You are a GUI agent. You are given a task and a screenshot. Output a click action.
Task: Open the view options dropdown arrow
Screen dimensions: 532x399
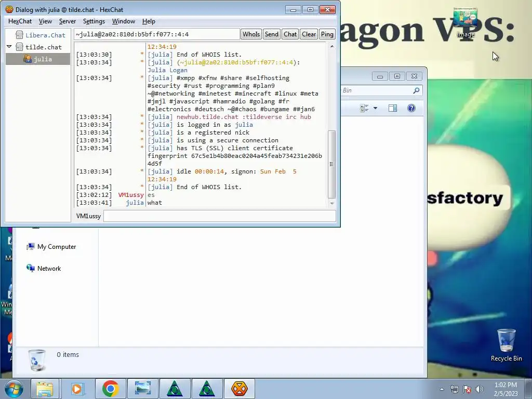click(x=375, y=108)
